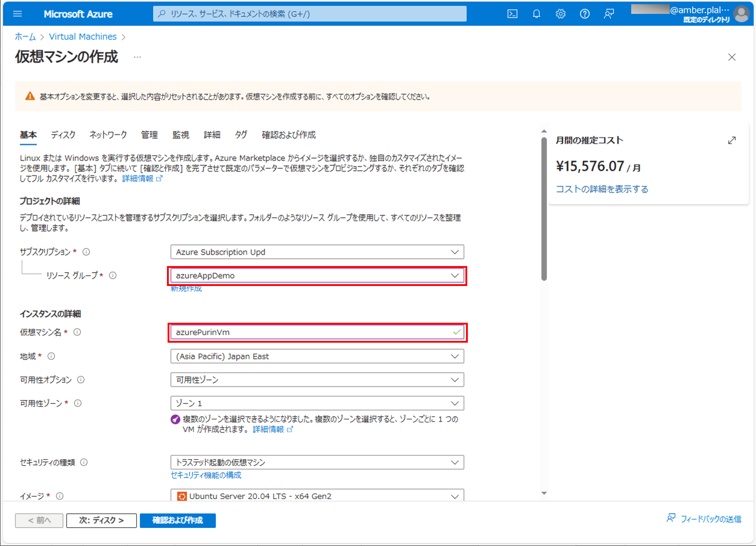This screenshot has height=546, width=756.
Task: Show info for セキュリティの種類
Action: [x=84, y=462]
